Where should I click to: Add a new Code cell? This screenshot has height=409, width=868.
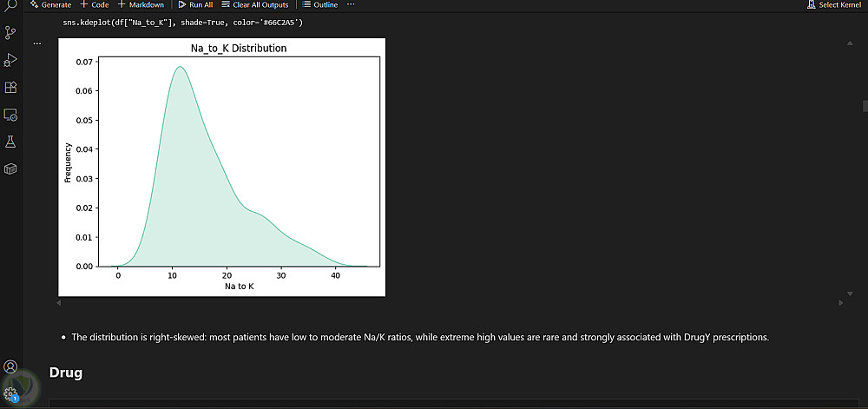pyautogui.click(x=95, y=5)
